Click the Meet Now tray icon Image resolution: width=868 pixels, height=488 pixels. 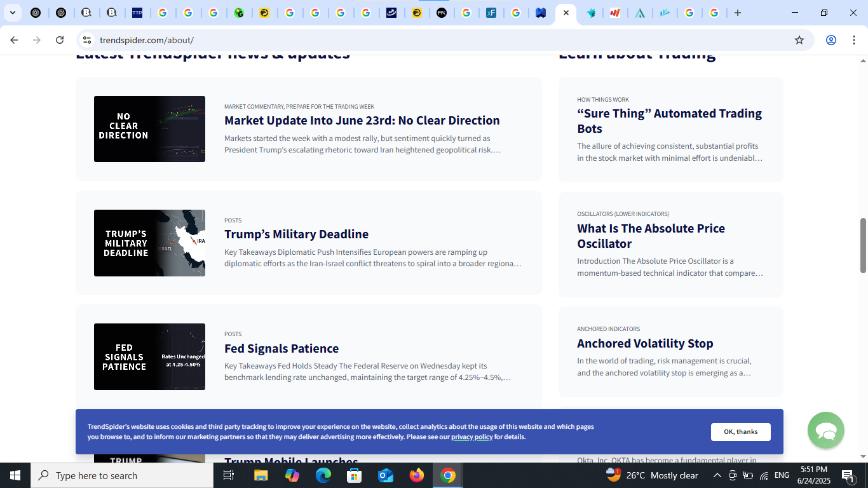pyautogui.click(x=732, y=475)
